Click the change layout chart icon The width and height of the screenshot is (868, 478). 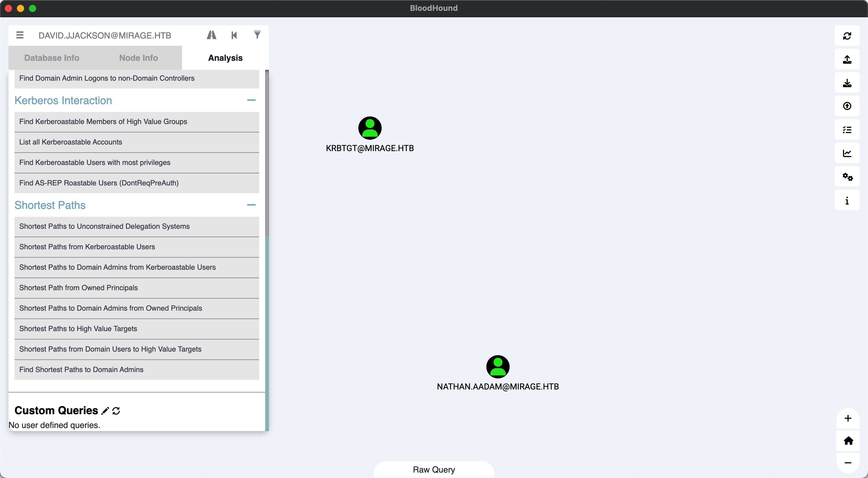847,154
